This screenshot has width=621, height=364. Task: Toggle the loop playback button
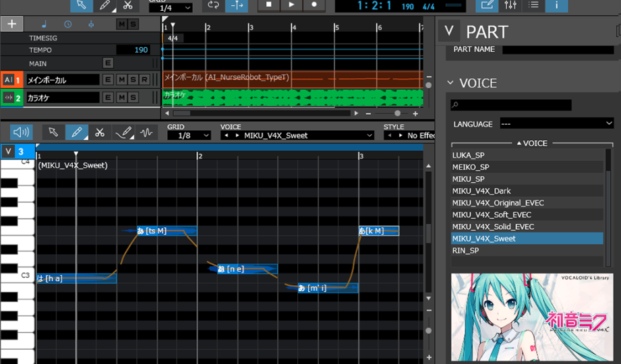click(214, 5)
